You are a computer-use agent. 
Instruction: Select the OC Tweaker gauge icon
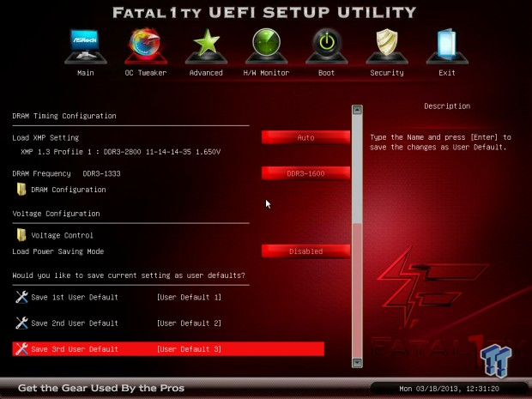146,46
